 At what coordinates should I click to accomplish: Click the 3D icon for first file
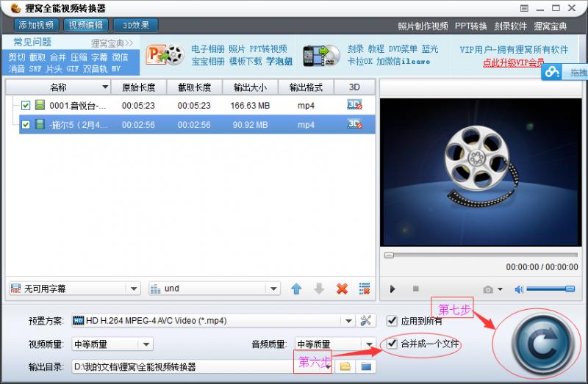click(x=354, y=105)
